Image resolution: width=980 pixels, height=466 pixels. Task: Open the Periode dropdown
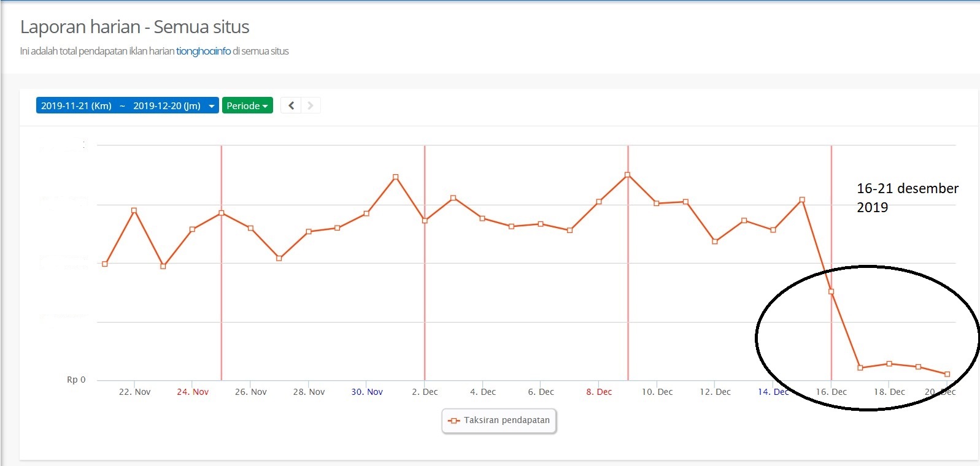click(x=247, y=105)
